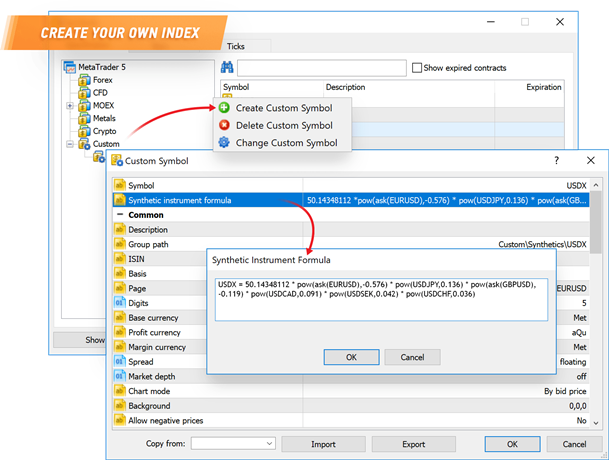Click the green Create Custom Symbol icon
This screenshot has width=609, height=460.
224,108
